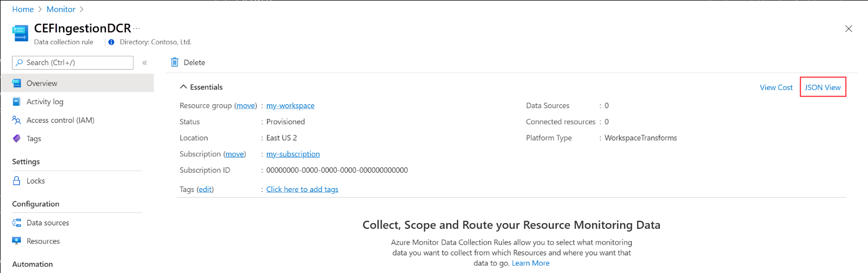Navigate to Home in the breadcrumb

tap(23, 9)
